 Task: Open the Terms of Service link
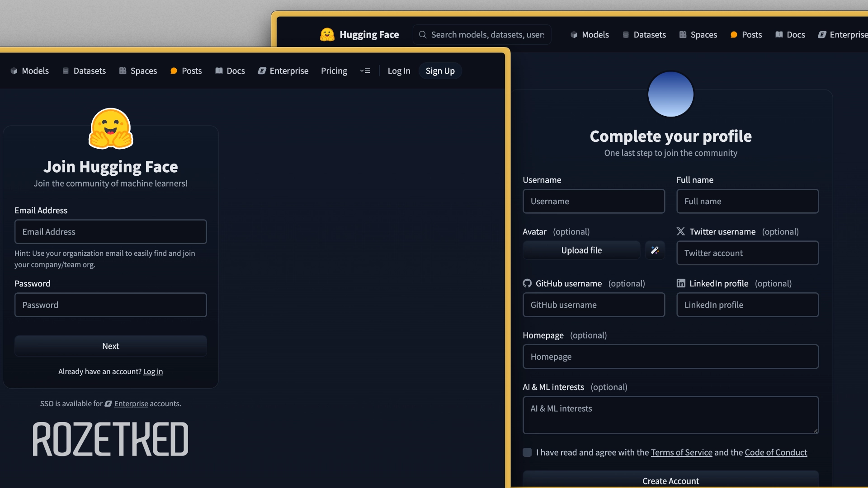(681, 452)
